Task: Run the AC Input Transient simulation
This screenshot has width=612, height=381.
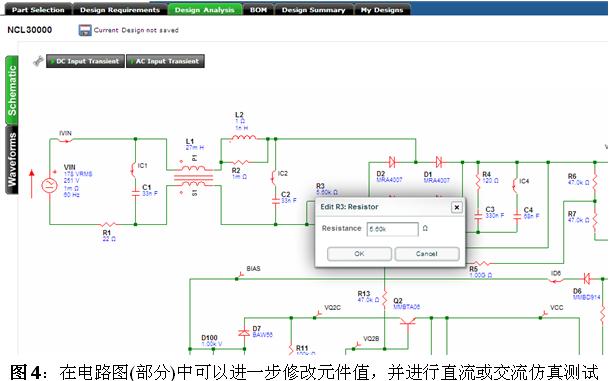Action: pos(165,61)
